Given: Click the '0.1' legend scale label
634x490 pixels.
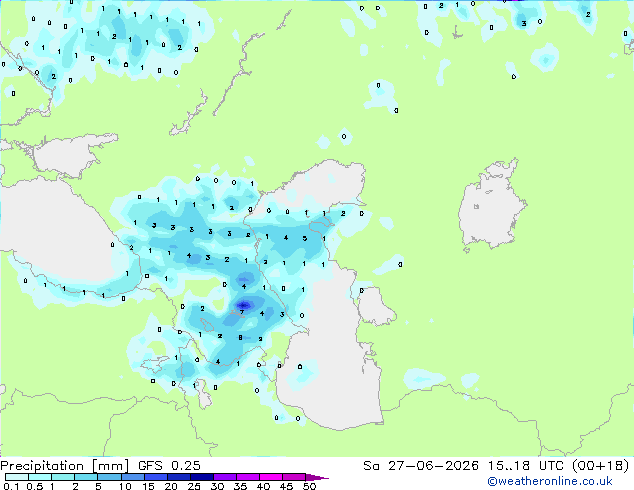Looking at the screenshot, I should coord(11,486).
